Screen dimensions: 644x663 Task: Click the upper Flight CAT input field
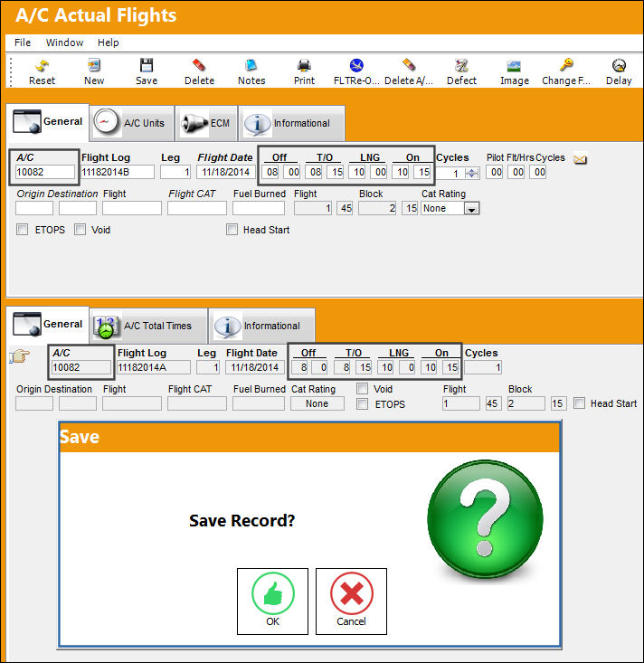pyautogui.click(x=197, y=208)
